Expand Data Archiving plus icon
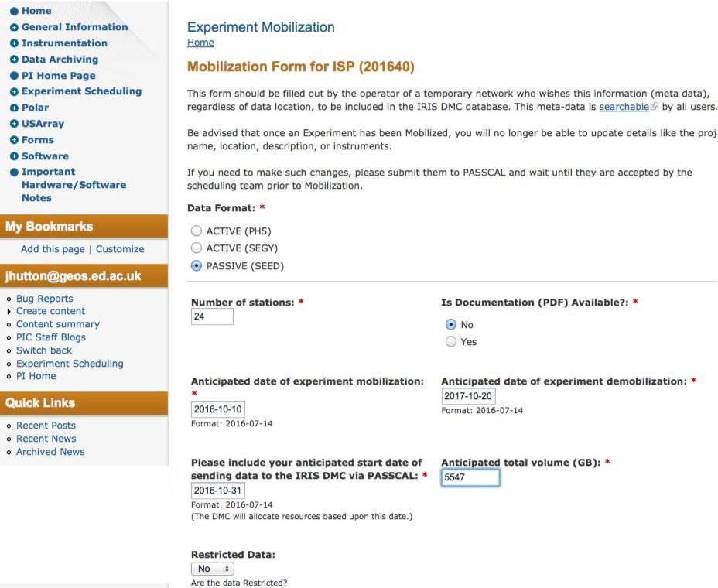 pyautogui.click(x=14, y=60)
